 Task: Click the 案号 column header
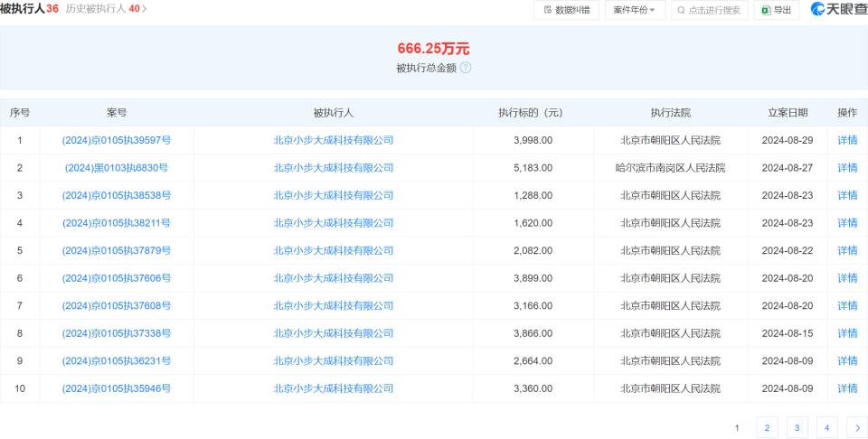[x=117, y=113]
